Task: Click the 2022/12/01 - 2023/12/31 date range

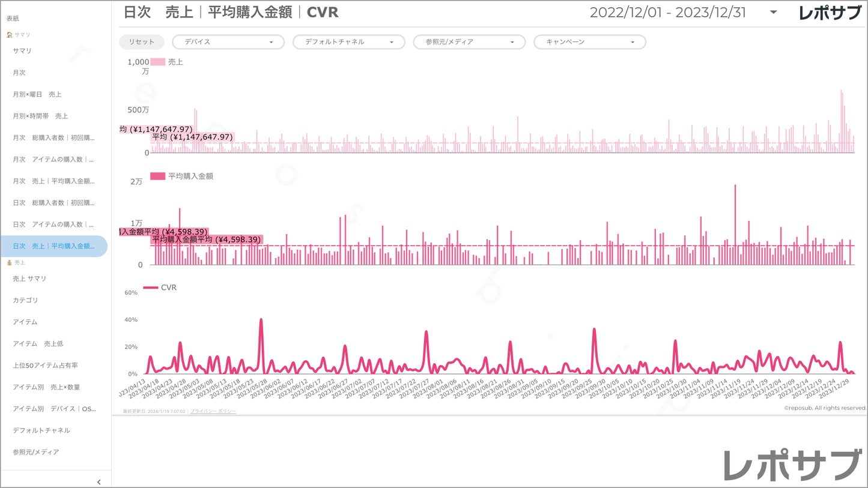Action: pyautogui.click(x=667, y=13)
